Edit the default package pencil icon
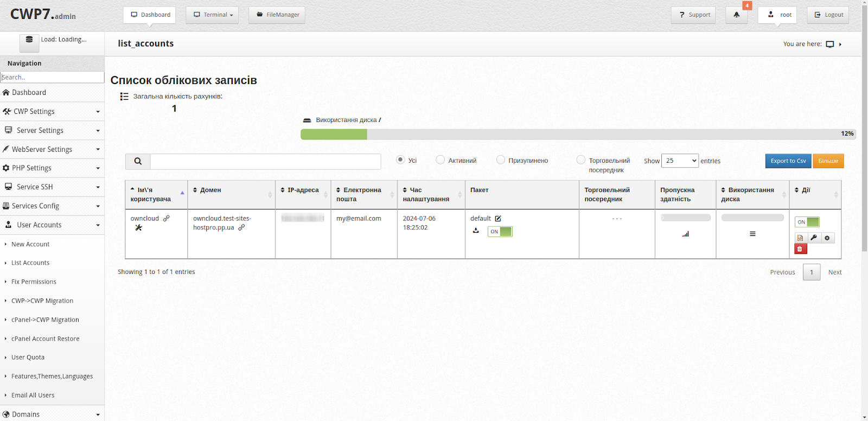 (498, 219)
